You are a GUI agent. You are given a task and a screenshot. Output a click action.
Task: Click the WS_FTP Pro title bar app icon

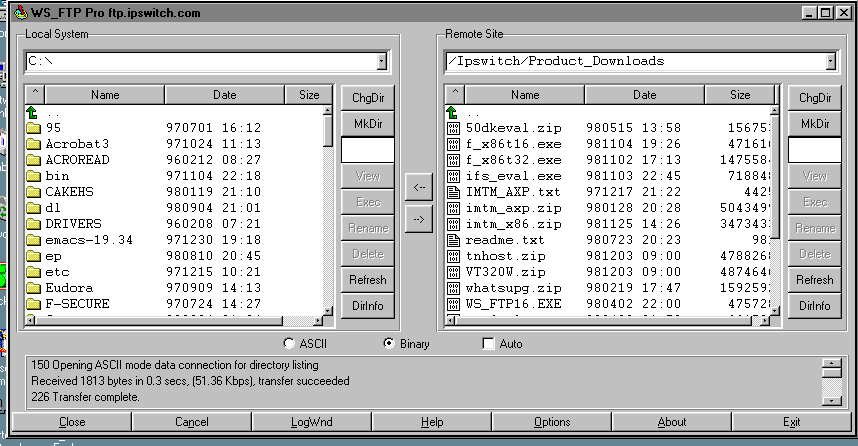coord(20,13)
